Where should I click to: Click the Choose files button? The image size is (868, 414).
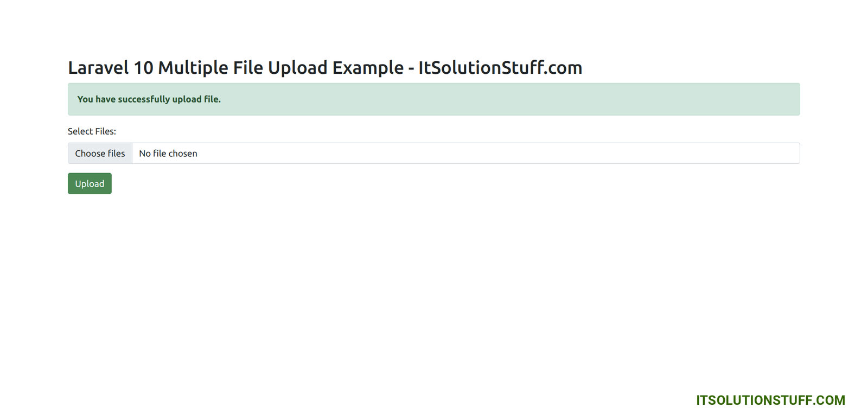point(100,154)
